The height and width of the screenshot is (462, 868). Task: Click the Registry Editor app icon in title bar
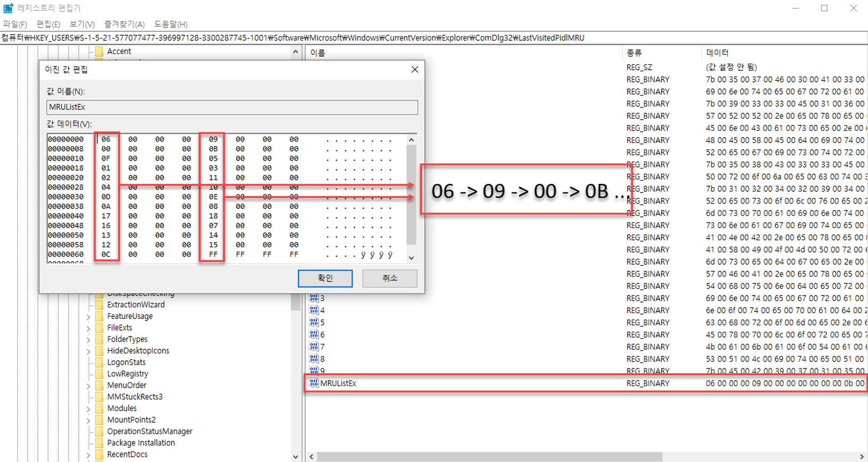(x=8, y=8)
